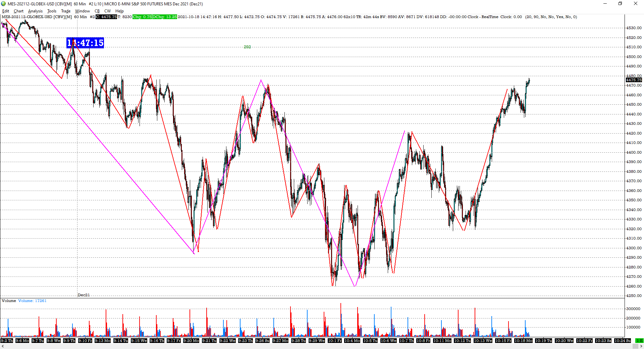Viewport: 644px width, 349px height.
Task: Click the 10-22 Fr date label
Action: [585, 341]
